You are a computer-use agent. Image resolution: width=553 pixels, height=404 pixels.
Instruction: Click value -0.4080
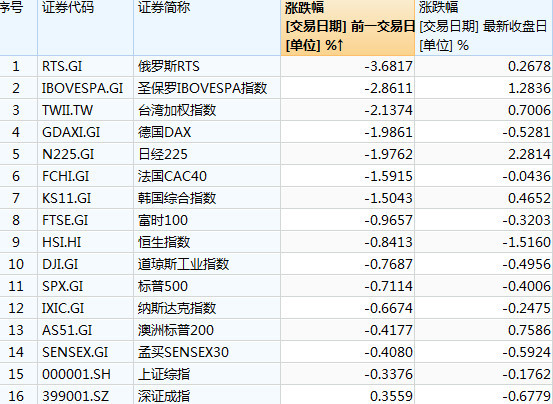pyautogui.click(x=388, y=352)
